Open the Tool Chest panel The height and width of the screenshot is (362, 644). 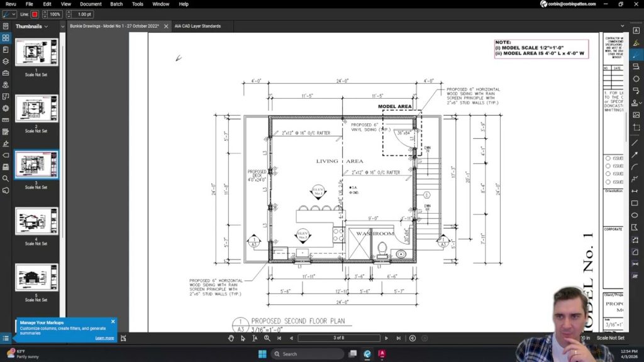tap(6, 73)
